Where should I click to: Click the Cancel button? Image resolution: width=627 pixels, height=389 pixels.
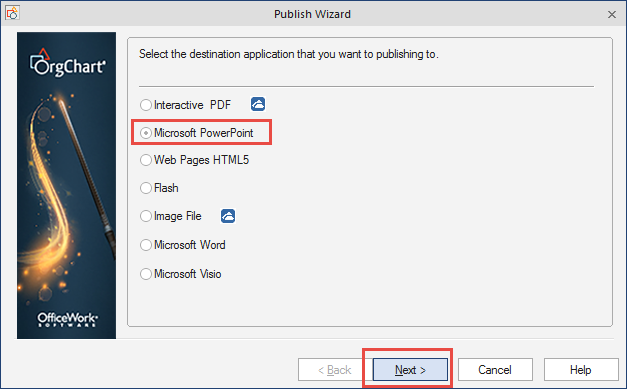tap(495, 370)
